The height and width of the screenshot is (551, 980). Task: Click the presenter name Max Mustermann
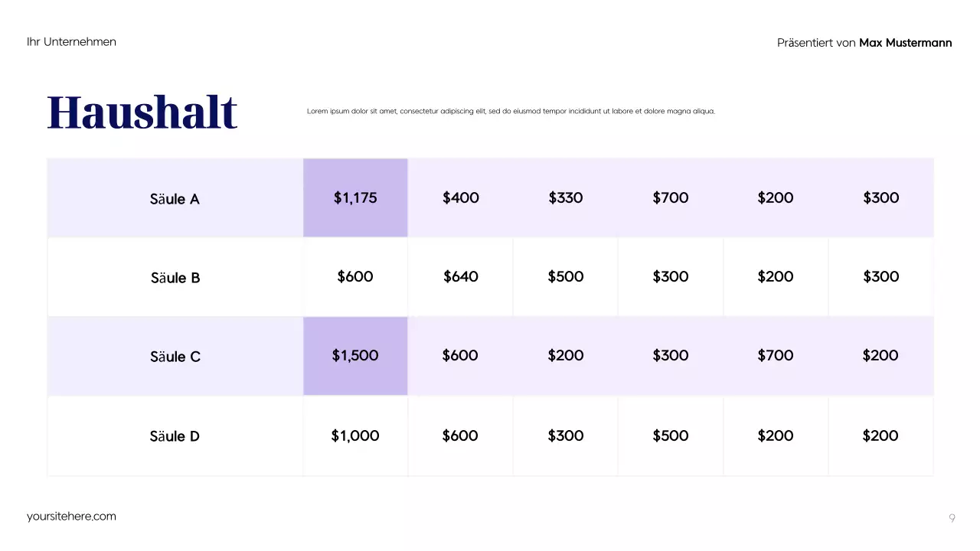905,43
